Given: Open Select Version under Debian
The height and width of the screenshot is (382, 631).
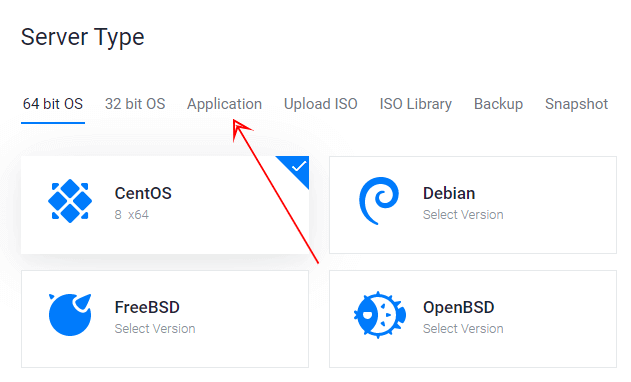Looking at the screenshot, I should 463,215.
